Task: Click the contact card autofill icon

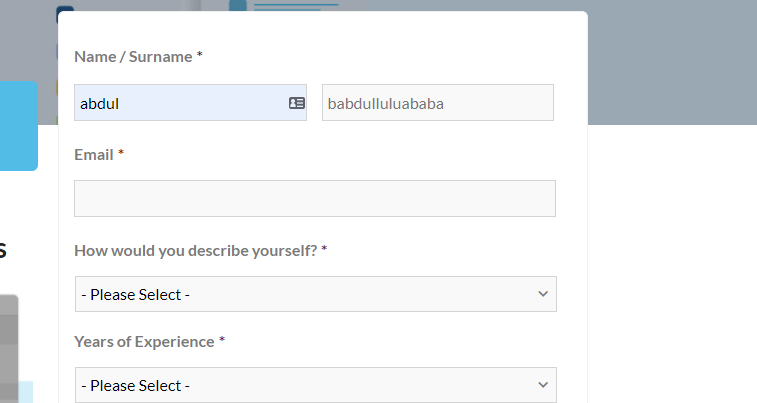Action: (296, 103)
